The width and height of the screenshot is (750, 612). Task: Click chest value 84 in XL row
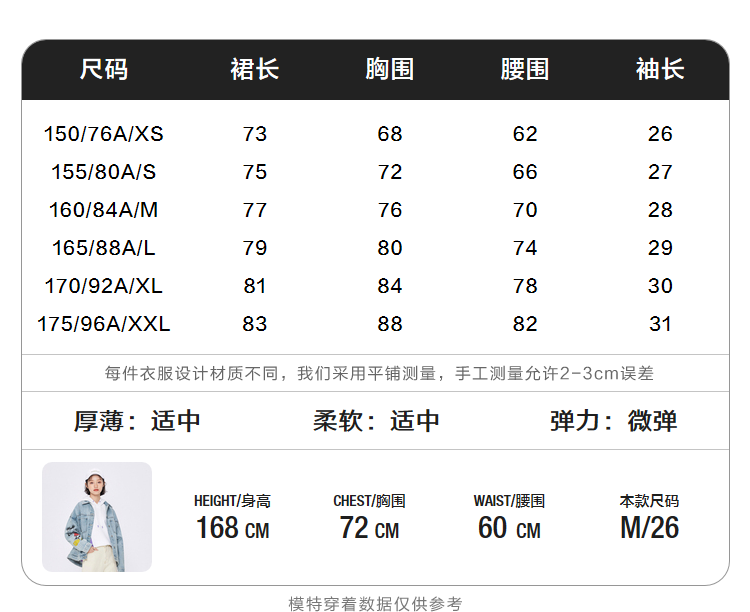390,286
